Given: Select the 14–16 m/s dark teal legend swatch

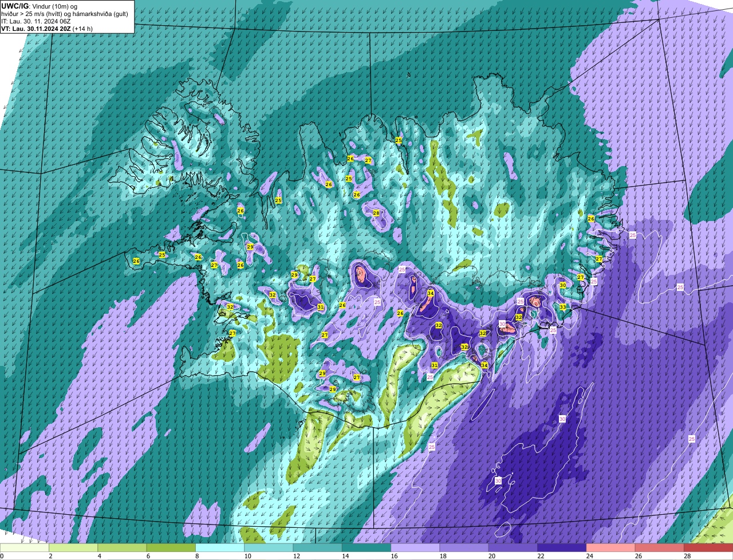Looking at the screenshot, I should coord(366,547).
